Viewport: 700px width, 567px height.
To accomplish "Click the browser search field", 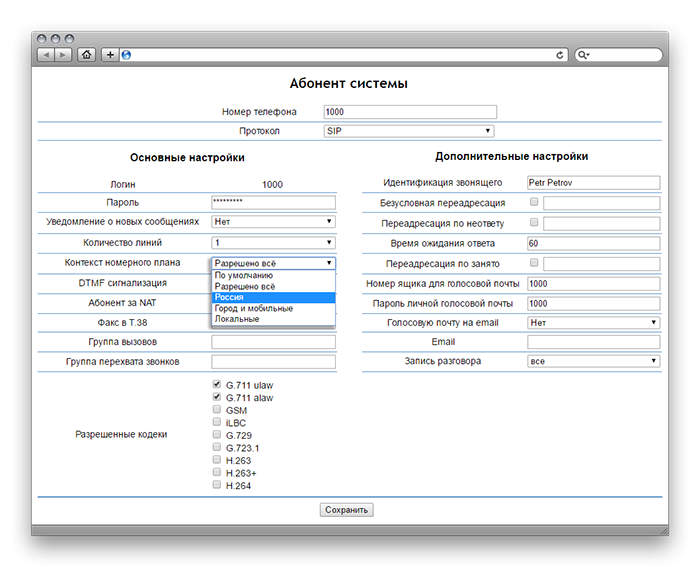I will [x=618, y=55].
